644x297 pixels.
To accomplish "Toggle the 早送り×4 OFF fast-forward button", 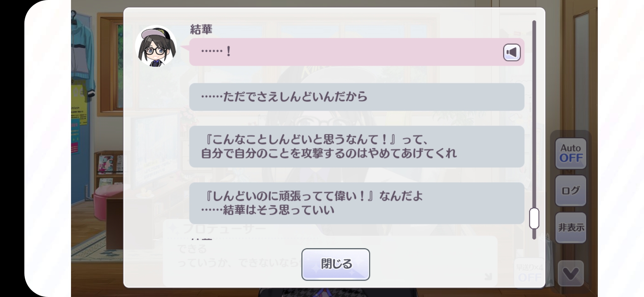I will click(x=529, y=272).
